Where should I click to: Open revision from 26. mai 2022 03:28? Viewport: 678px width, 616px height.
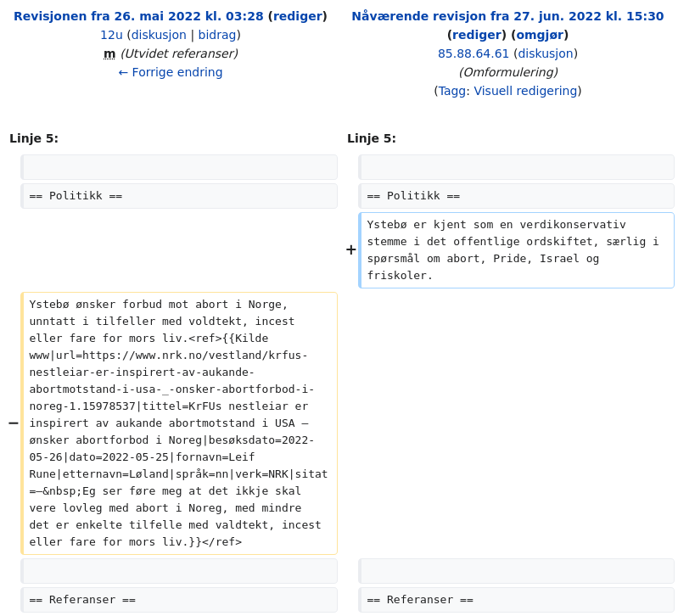click(x=138, y=16)
